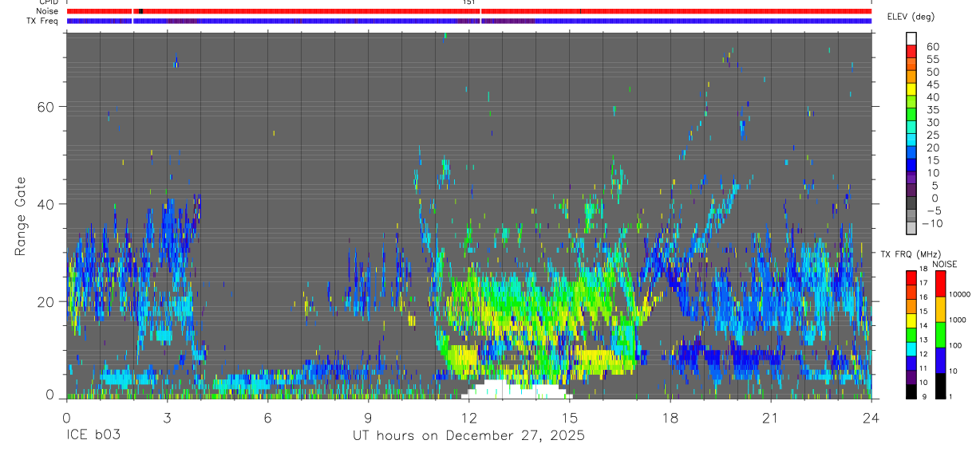Click the ELEV legend value '55'
Viewport: 980px width, 452px height.
click(x=933, y=60)
